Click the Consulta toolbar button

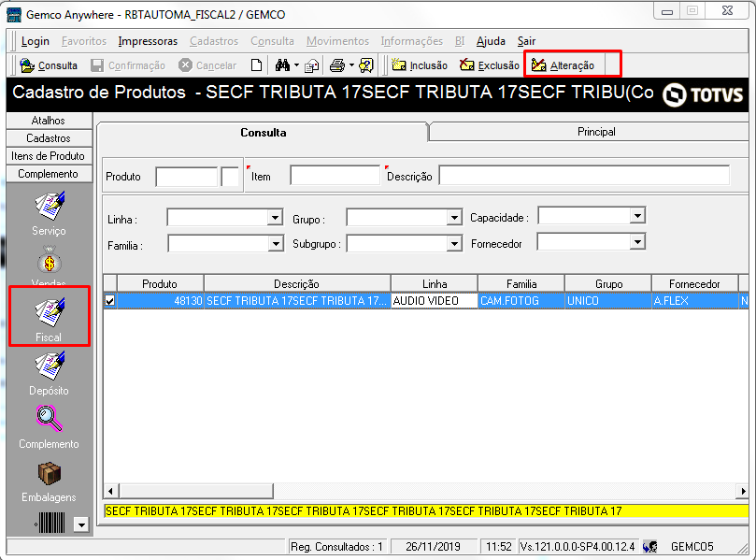(x=49, y=65)
